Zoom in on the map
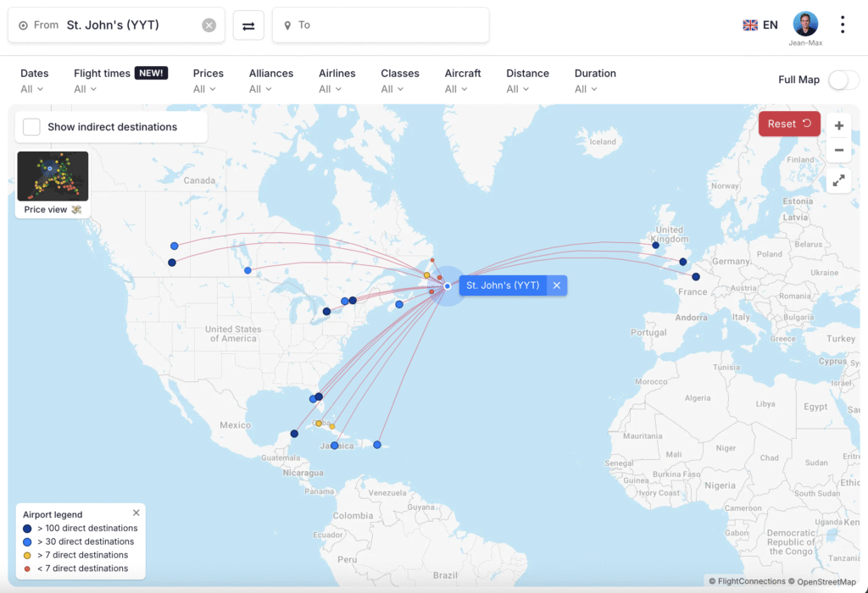Screen dimensions: 868x593 pos(838,126)
